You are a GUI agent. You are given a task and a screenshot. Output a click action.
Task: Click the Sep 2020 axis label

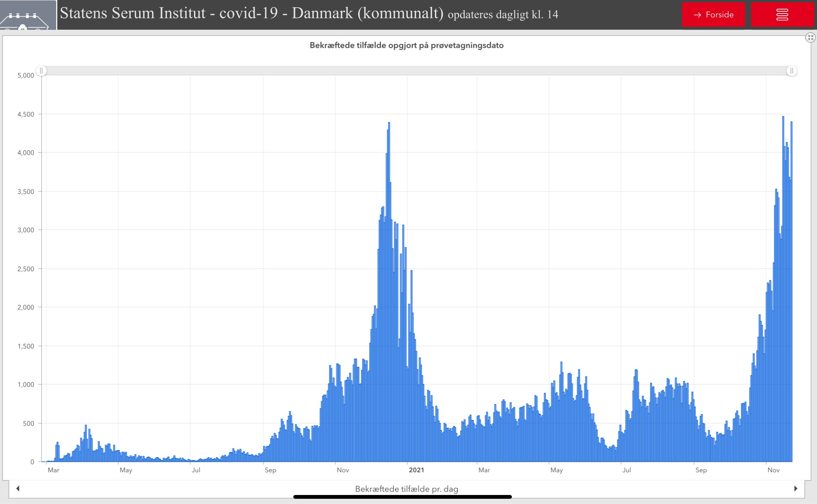270,470
